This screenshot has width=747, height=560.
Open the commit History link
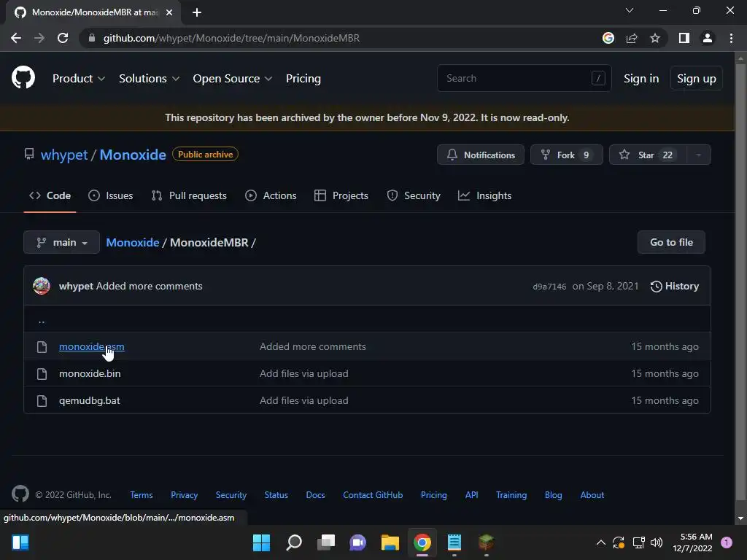click(x=675, y=286)
